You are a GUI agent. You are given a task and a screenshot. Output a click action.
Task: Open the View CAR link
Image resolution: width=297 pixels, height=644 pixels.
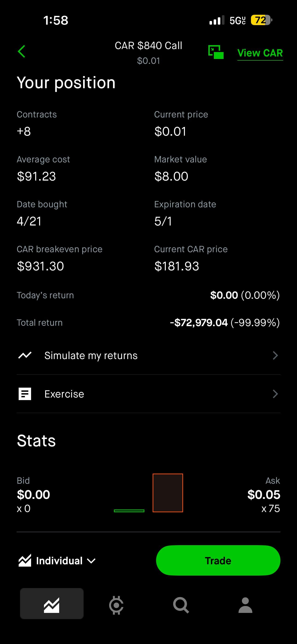click(260, 53)
